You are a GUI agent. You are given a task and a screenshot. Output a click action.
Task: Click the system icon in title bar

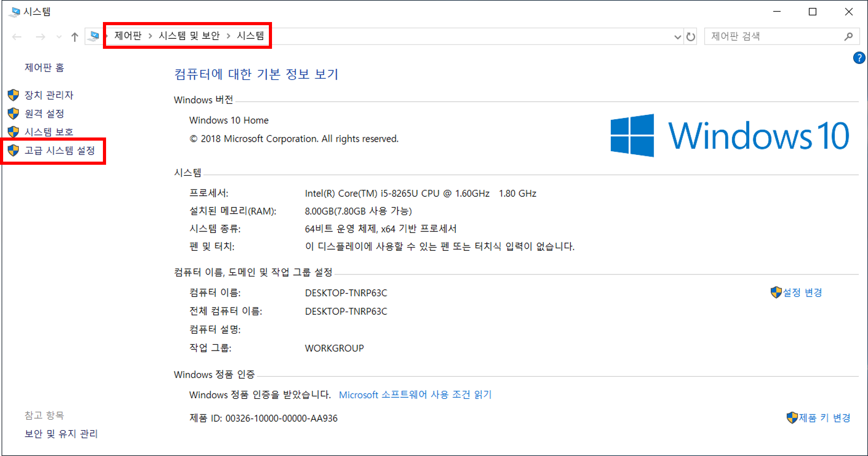click(15, 12)
